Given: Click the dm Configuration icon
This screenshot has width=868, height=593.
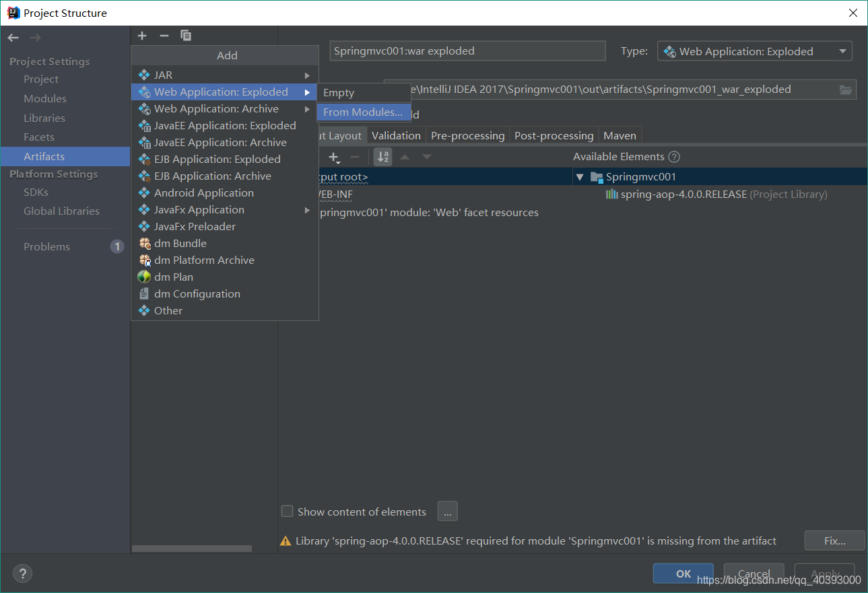Looking at the screenshot, I should 144,293.
